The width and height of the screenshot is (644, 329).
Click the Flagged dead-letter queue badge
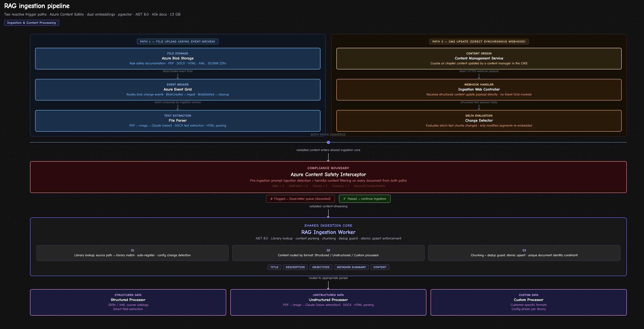tap(300, 199)
